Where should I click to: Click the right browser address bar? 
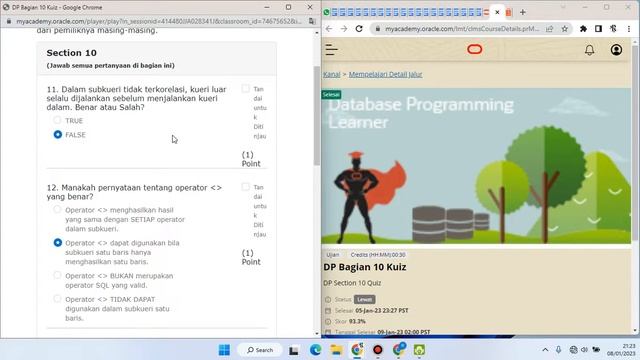click(x=462, y=29)
